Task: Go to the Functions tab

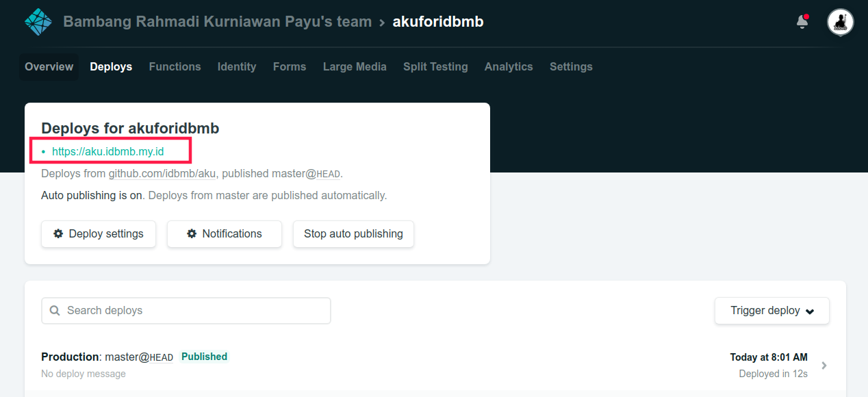Action: [175, 66]
